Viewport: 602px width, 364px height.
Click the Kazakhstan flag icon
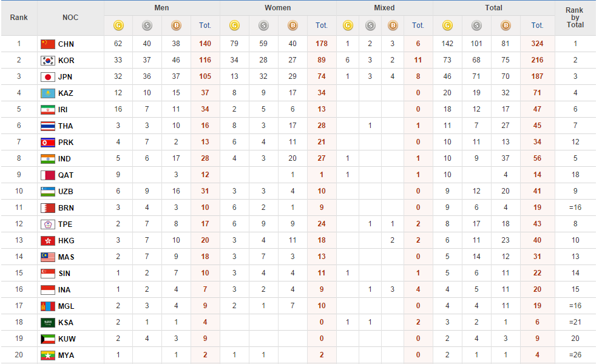click(x=47, y=93)
